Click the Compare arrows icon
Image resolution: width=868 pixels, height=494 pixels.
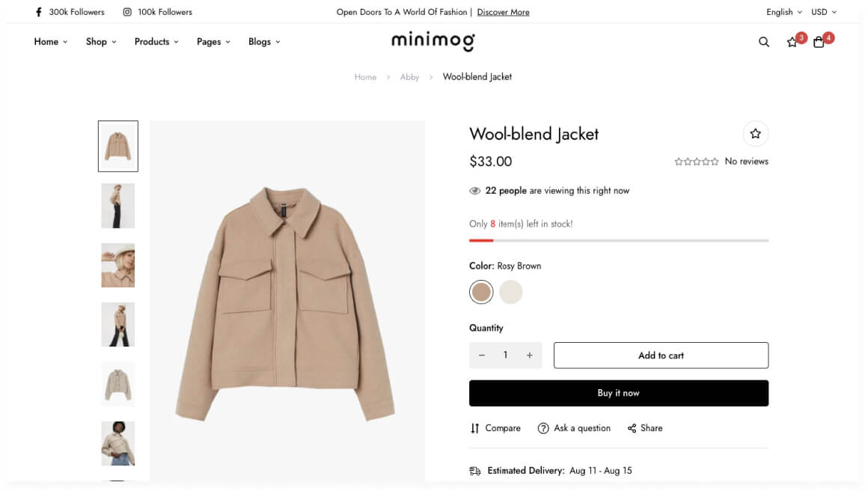point(474,428)
